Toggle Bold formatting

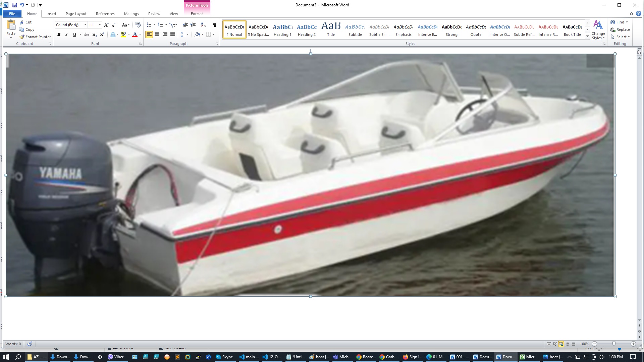pyautogui.click(x=59, y=35)
